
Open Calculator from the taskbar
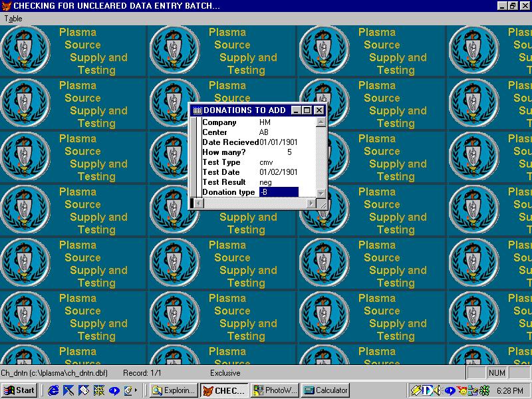click(325, 390)
